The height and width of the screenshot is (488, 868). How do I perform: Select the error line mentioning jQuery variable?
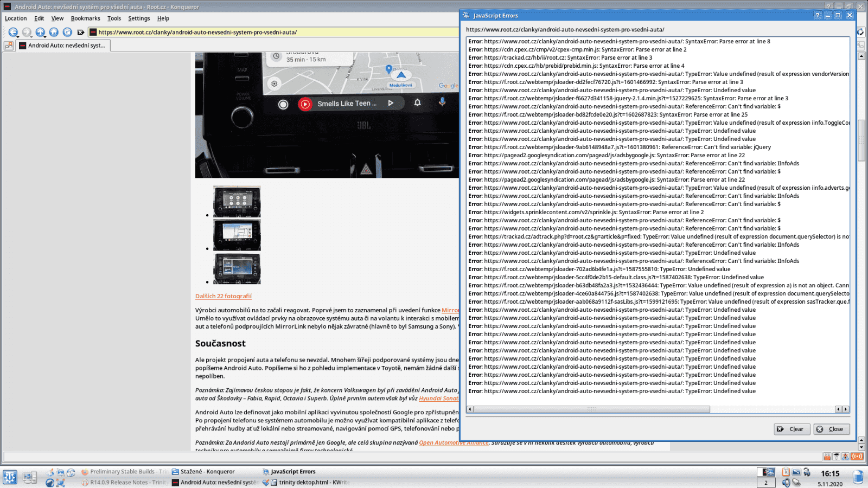620,147
